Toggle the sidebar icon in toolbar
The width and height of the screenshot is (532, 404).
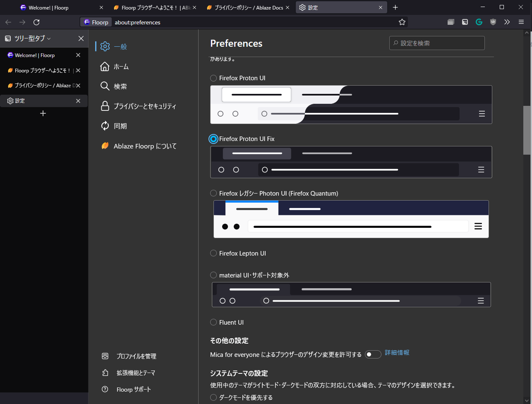pos(465,22)
